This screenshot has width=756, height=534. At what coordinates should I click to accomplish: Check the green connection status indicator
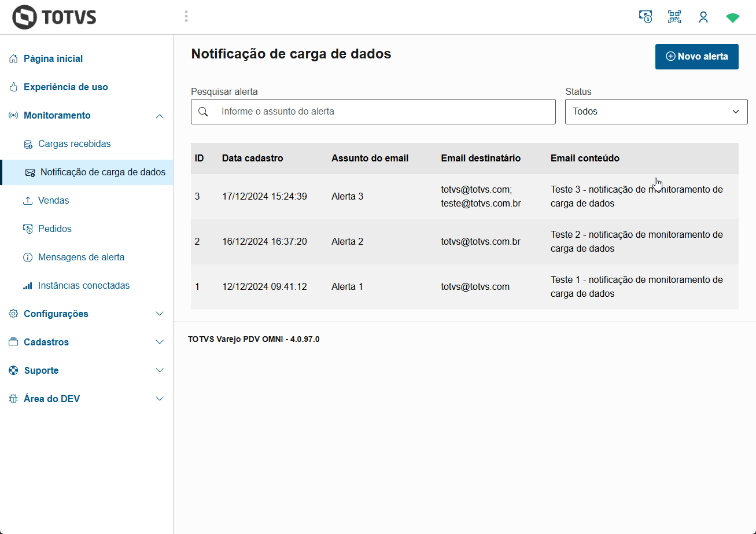(733, 17)
